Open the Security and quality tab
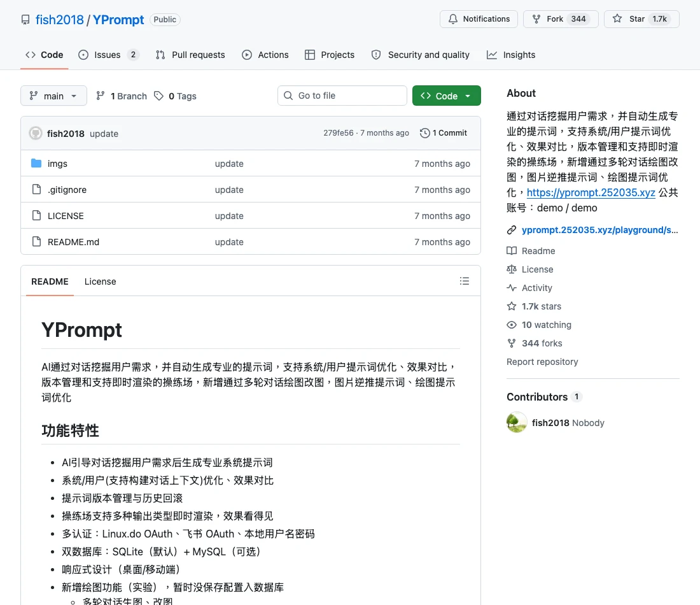The image size is (700, 605). (x=421, y=55)
